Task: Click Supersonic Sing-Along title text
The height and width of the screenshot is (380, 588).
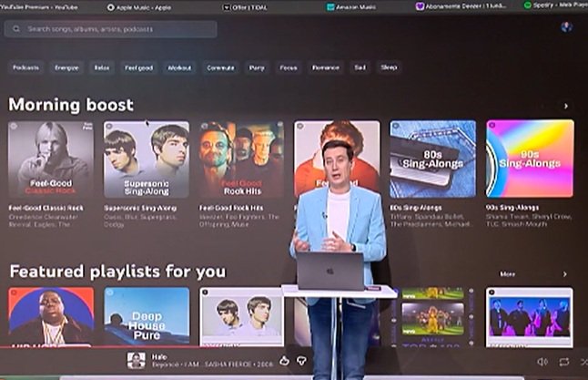Action: coord(140,208)
